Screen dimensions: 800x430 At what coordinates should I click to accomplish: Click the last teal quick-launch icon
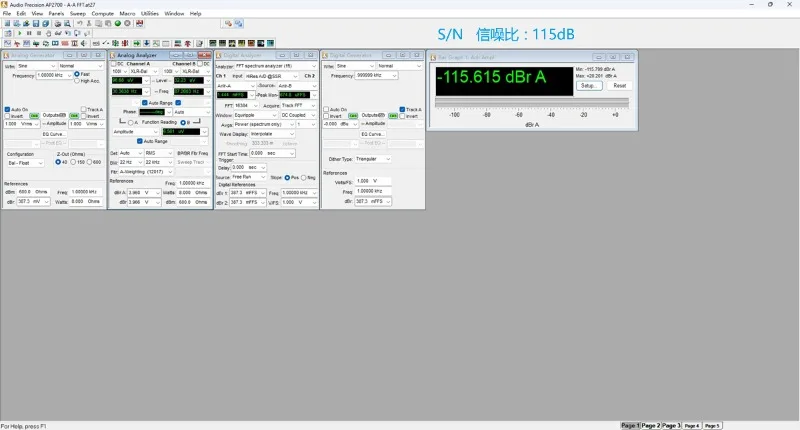(270, 43)
